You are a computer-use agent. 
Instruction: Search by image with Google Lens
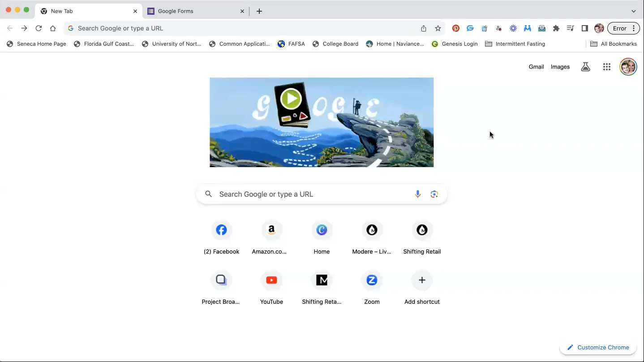(434, 194)
